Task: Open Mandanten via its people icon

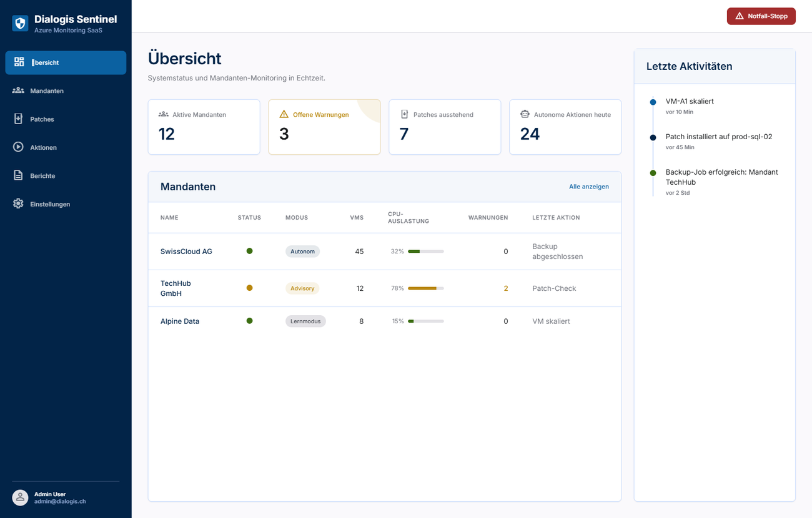Action: point(18,90)
